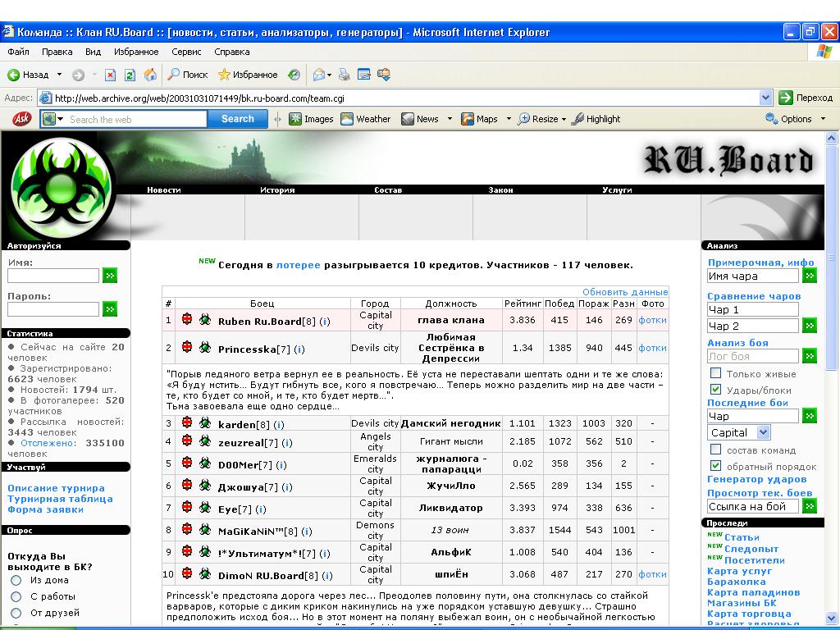Open the Файл menu
This screenshot has height=630, width=840.
coord(18,52)
